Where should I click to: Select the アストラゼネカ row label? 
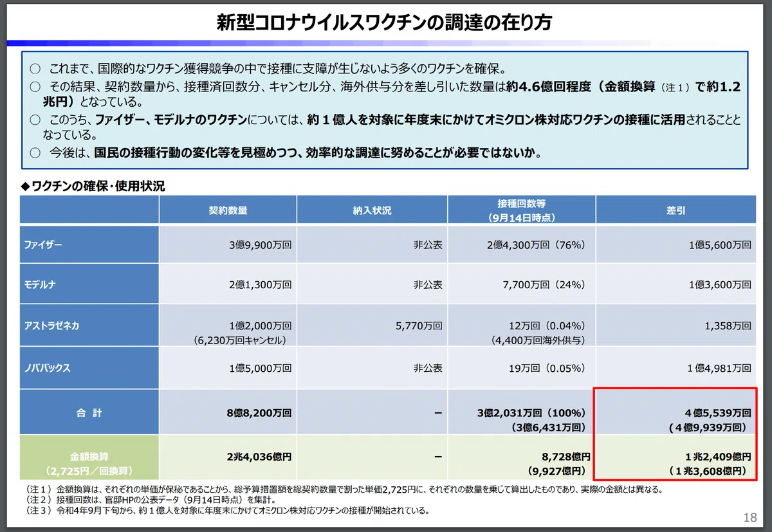pyautogui.click(x=52, y=326)
